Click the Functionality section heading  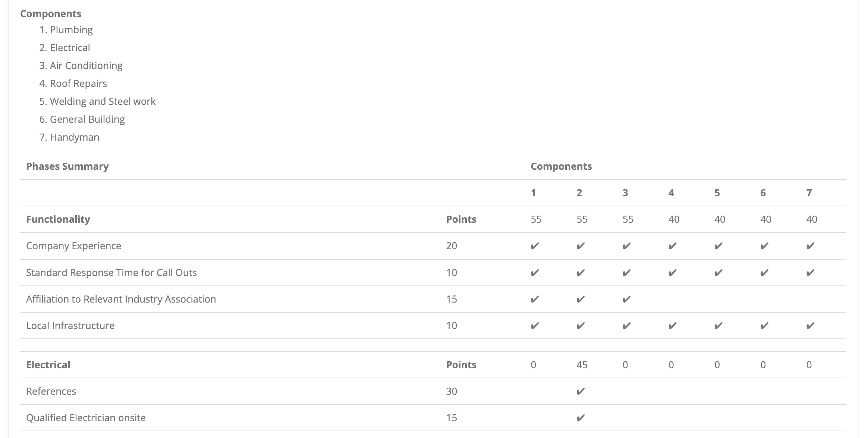pyautogui.click(x=58, y=219)
